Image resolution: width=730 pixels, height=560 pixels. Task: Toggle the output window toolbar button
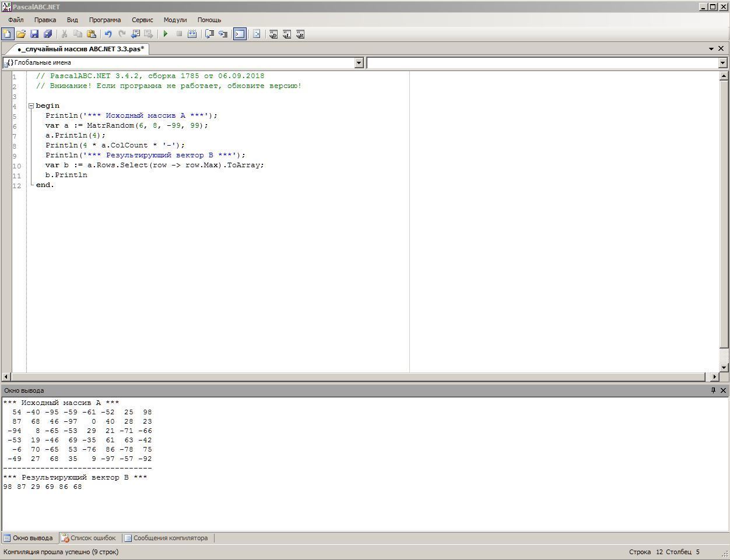[240, 34]
